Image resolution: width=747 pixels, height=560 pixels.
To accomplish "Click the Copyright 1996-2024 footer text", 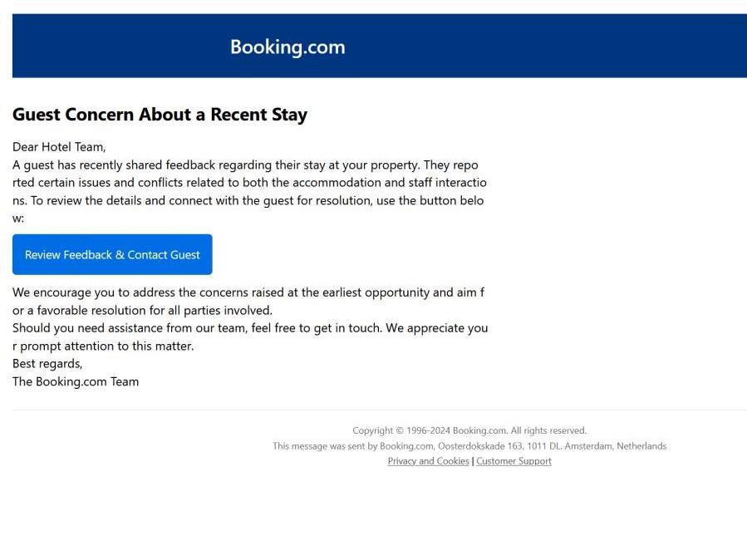I will click(469, 430).
